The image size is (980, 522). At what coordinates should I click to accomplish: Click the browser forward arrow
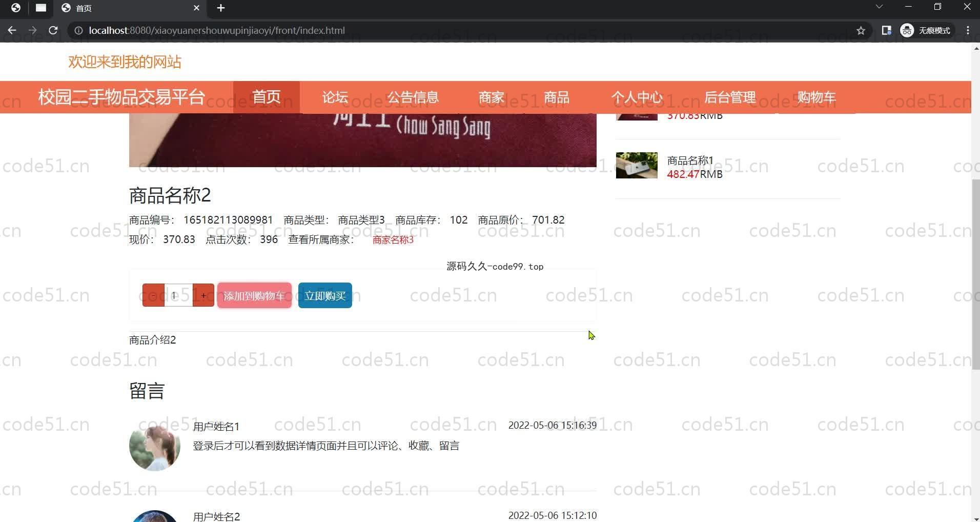[32, 30]
